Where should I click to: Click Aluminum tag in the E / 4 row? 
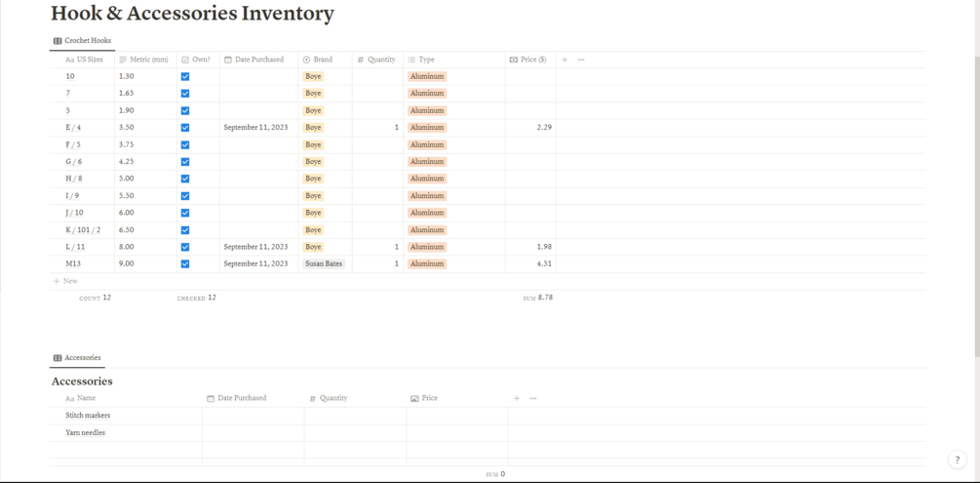click(427, 128)
